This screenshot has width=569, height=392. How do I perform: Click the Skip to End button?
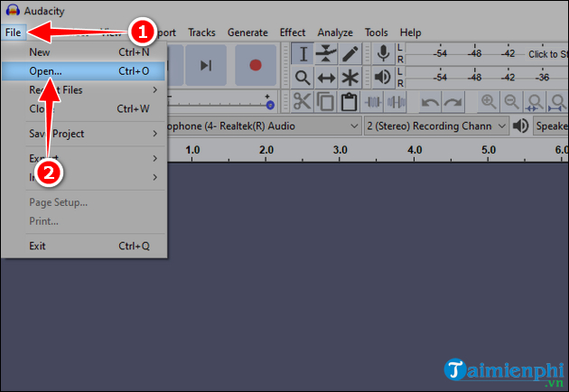[x=206, y=65]
